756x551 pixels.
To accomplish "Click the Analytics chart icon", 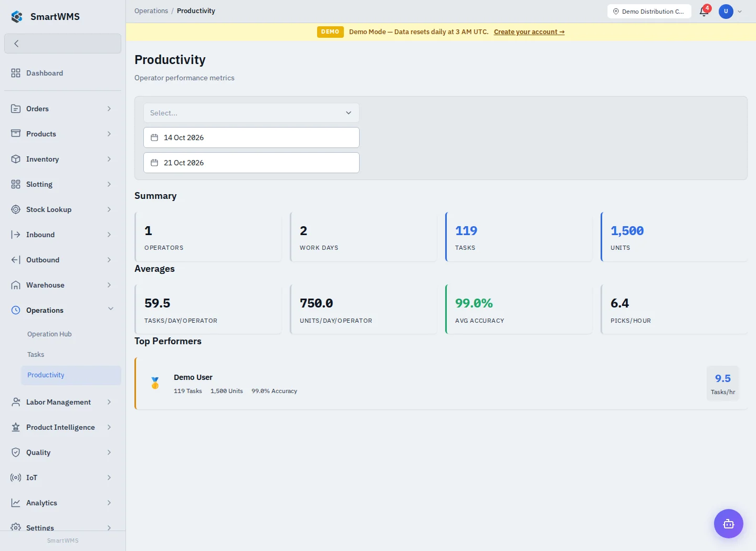I will click(16, 503).
